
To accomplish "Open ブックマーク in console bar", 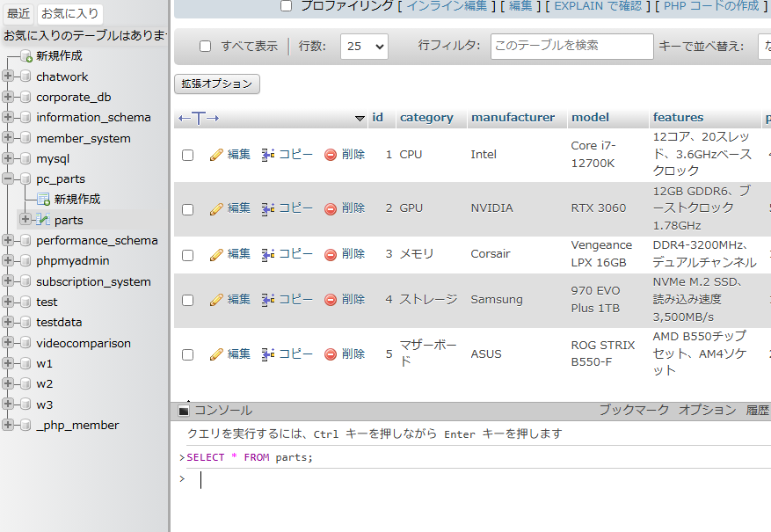I will click(x=634, y=410).
